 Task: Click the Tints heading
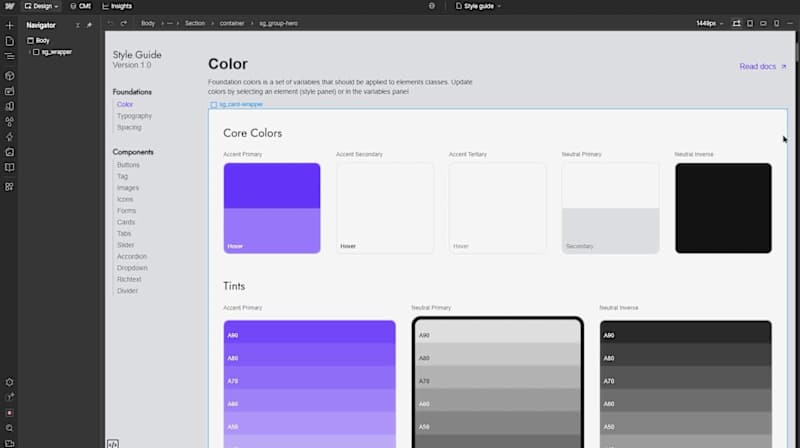(234, 286)
